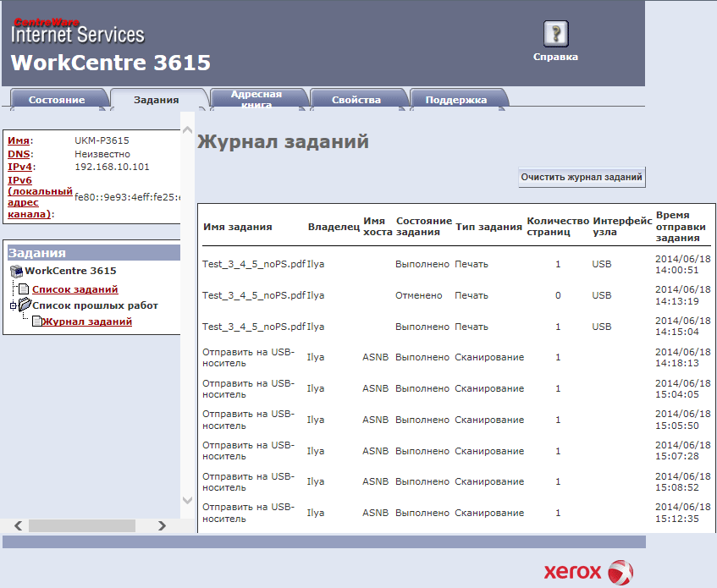717x588 pixels.
Task: Click the Количество страниц column header
Action: pyautogui.click(x=558, y=226)
